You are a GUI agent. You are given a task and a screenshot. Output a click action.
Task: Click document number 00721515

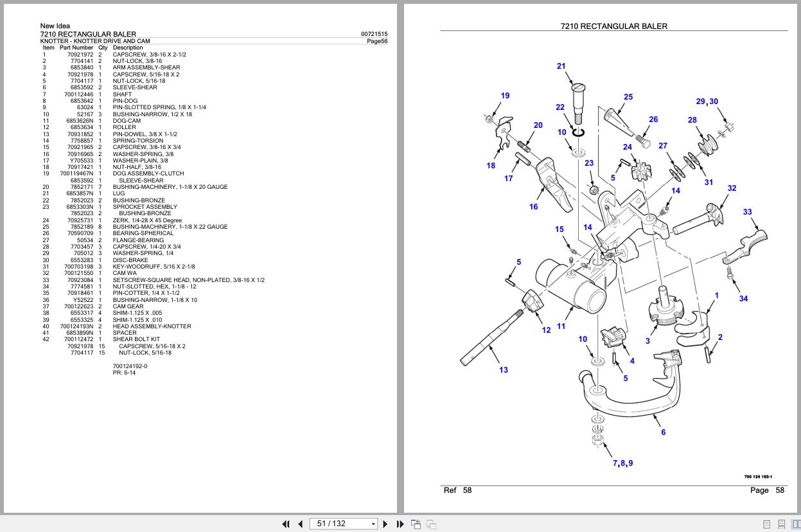point(374,34)
